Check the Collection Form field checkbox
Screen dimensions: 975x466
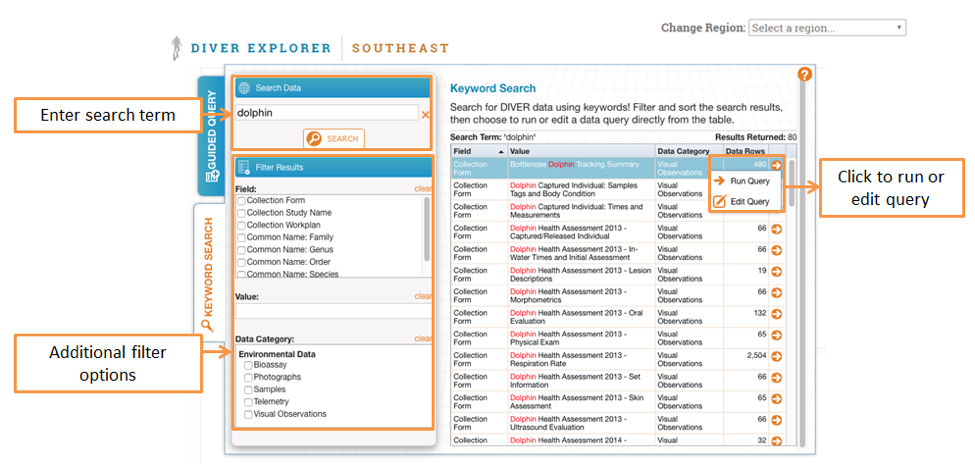point(241,201)
